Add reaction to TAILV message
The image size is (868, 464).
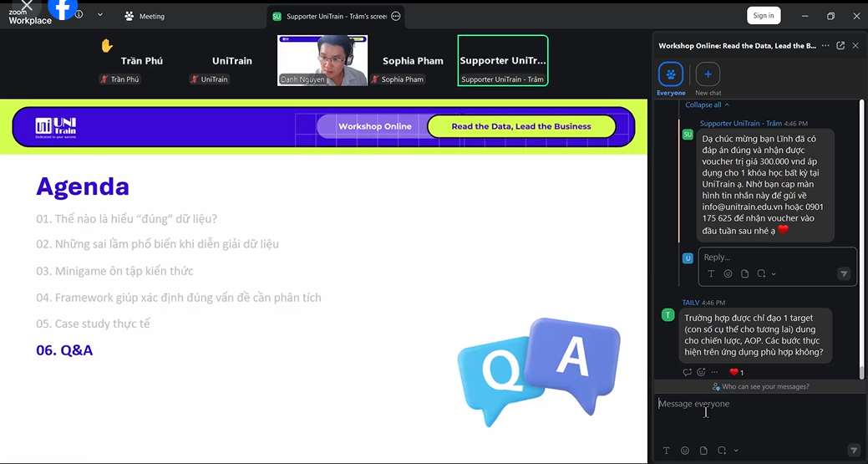[x=701, y=372]
